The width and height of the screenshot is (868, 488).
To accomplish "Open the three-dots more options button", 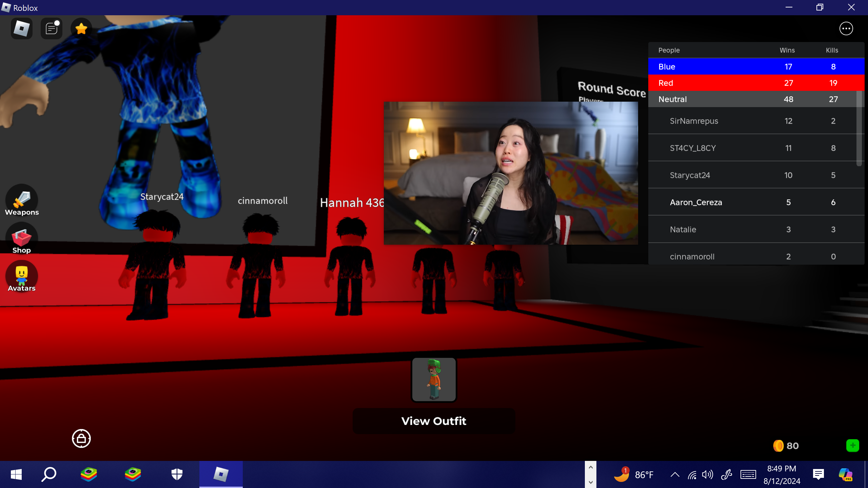I will click(x=846, y=28).
